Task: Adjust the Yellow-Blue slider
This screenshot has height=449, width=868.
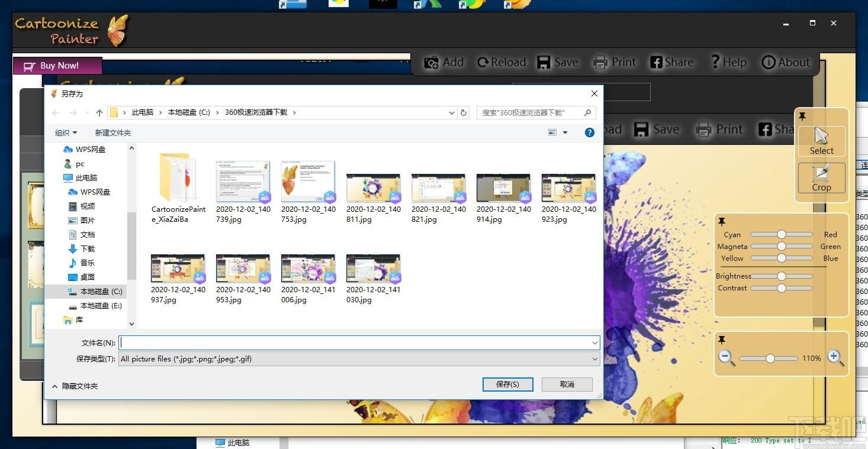Action: point(782,258)
